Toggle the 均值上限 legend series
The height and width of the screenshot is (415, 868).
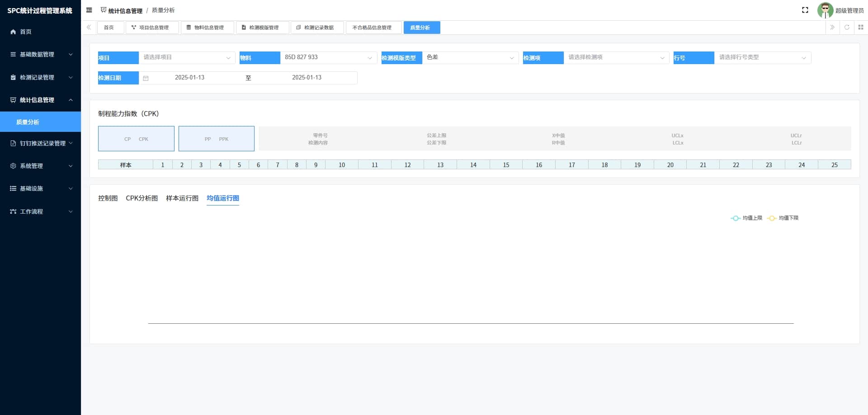(746, 218)
